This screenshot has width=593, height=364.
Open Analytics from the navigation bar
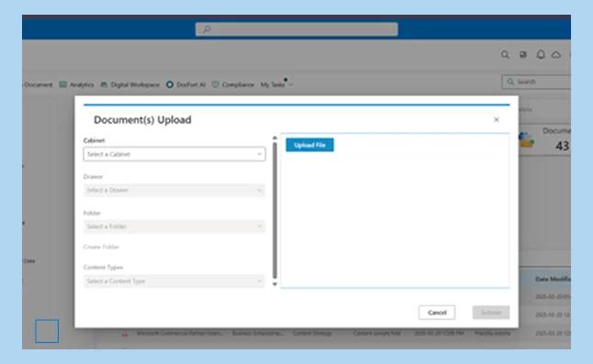coord(77,84)
